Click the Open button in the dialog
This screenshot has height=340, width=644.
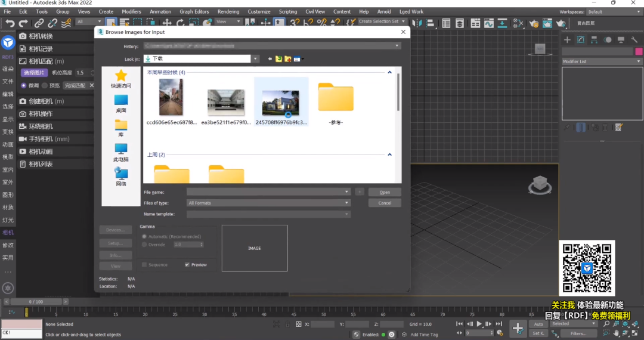[x=385, y=192]
